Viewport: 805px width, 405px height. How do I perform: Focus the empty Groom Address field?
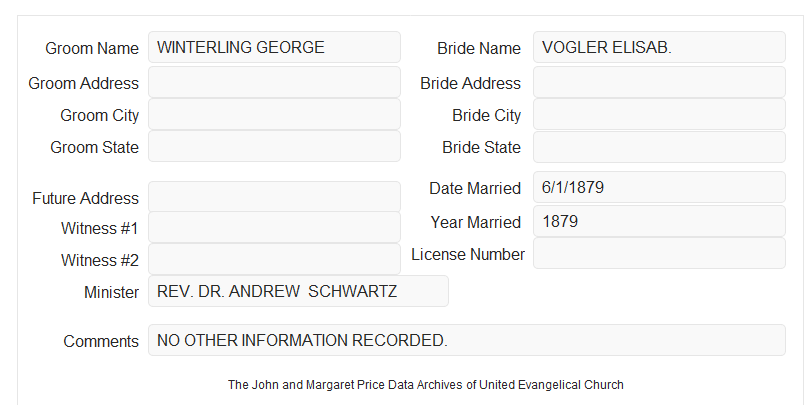(274, 82)
